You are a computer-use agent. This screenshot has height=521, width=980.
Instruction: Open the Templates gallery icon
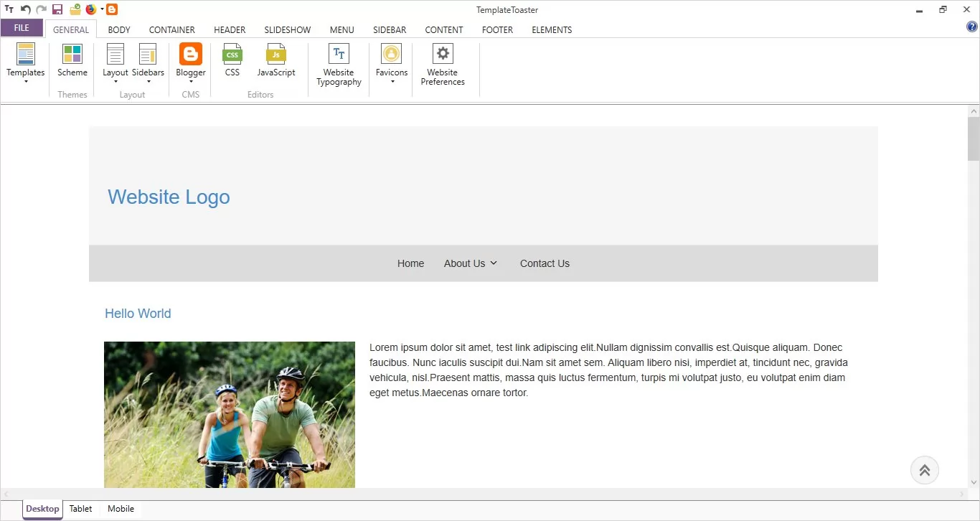coord(26,55)
